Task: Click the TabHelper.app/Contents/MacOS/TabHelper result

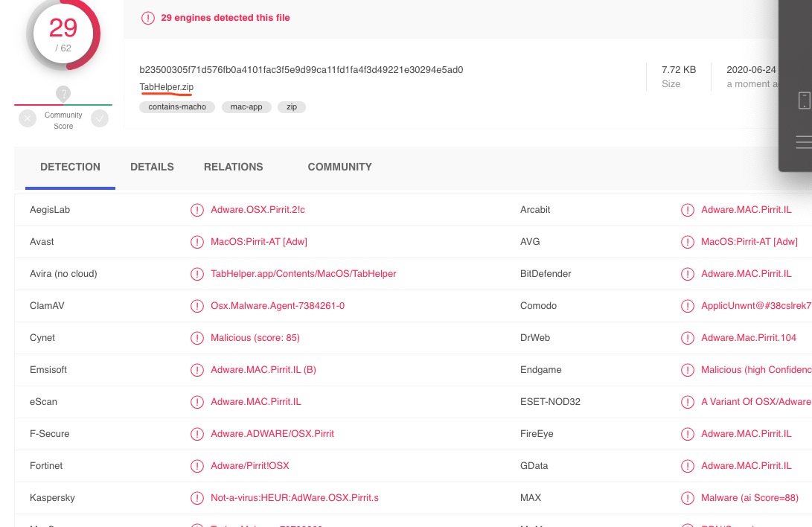Action: 303,274
